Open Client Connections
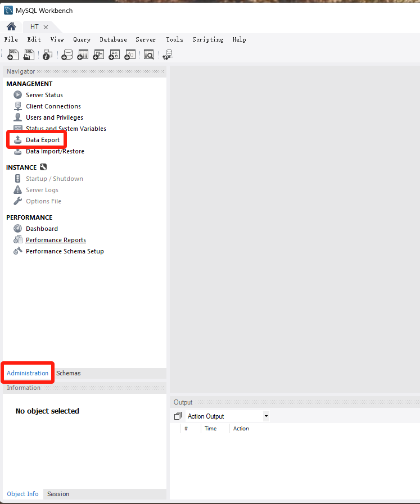The image size is (420, 504). pos(53,106)
